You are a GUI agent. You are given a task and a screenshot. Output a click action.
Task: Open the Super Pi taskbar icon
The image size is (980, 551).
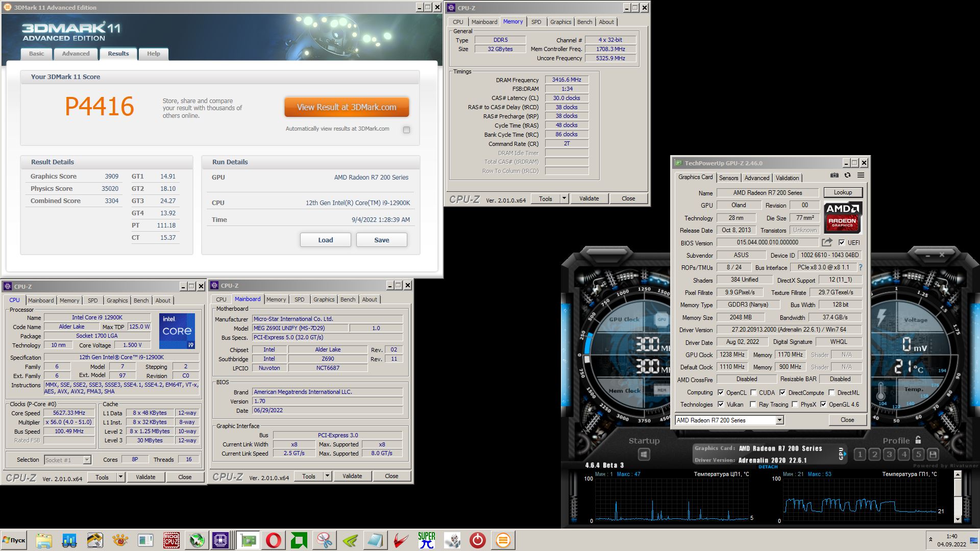pyautogui.click(x=426, y=540)
